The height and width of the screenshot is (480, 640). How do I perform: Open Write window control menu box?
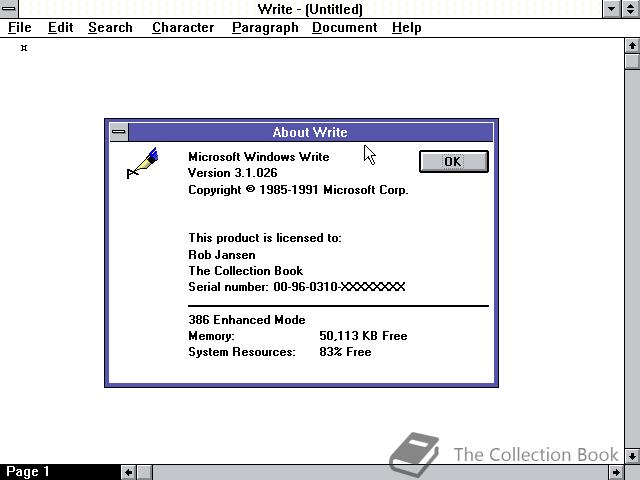point(9,9)
